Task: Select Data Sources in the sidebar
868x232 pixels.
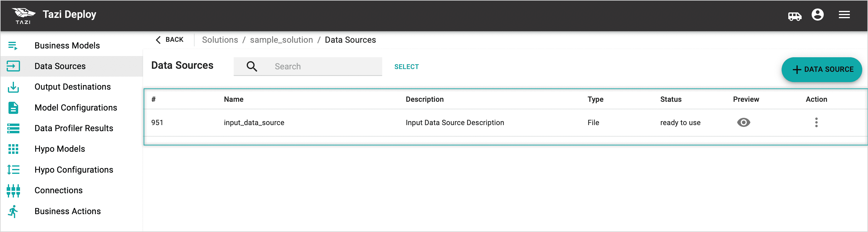Action: pyautogui.click(x=60, y=66)
